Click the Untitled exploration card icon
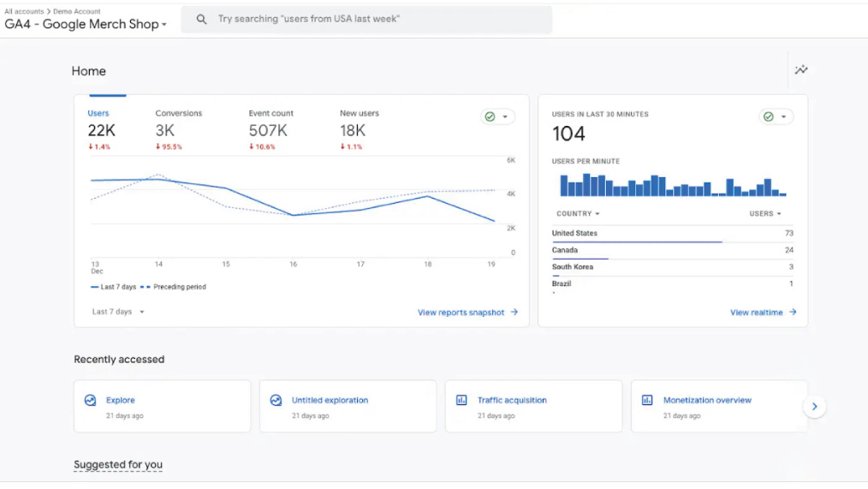 [x=276, y=400]
